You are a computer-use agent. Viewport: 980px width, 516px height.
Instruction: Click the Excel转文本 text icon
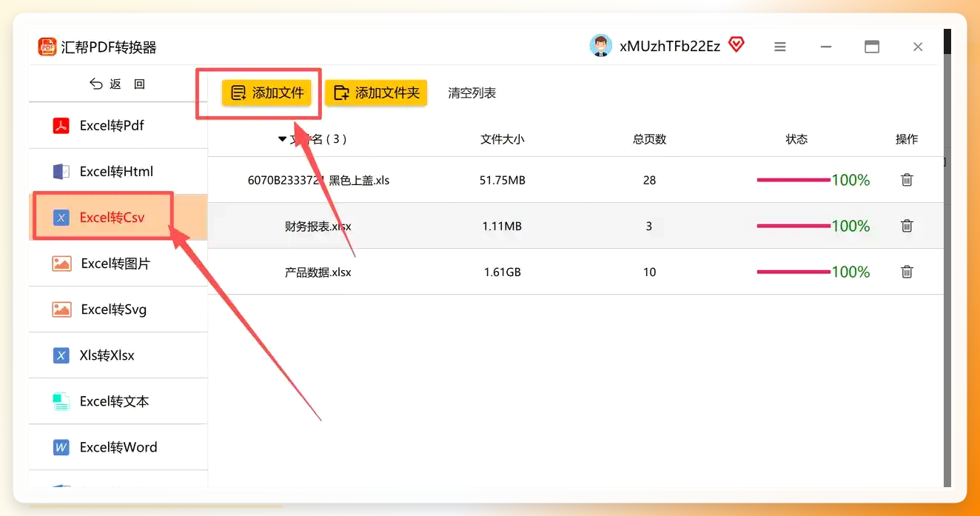[61, 401]
